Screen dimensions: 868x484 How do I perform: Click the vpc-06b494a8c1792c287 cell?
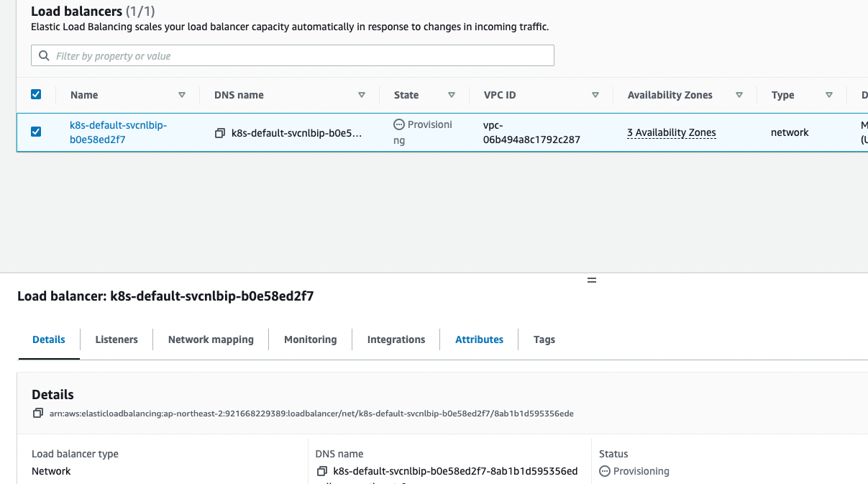(x=531, y=132)
